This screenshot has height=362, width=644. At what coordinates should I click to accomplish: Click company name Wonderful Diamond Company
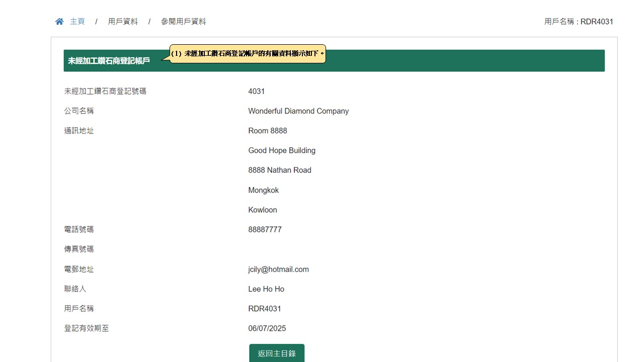pos(298,111)
